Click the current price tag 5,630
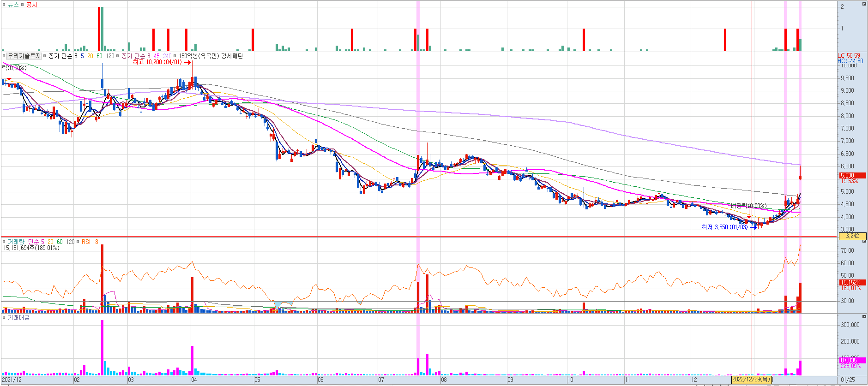The height and width of the screenshot is (386, 868). [852, 175]
